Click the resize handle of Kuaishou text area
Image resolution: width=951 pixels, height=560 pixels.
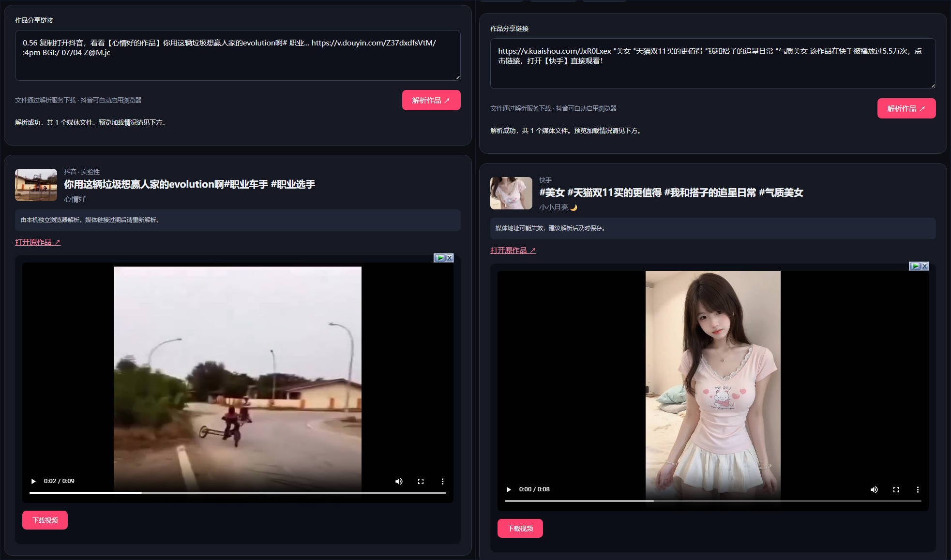[933, 86]
